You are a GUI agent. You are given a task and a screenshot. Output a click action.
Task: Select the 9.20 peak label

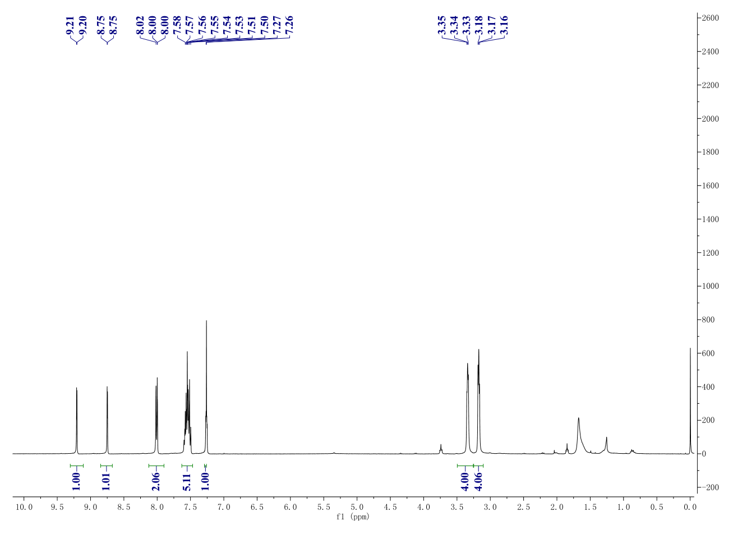(x=83, y=26)
